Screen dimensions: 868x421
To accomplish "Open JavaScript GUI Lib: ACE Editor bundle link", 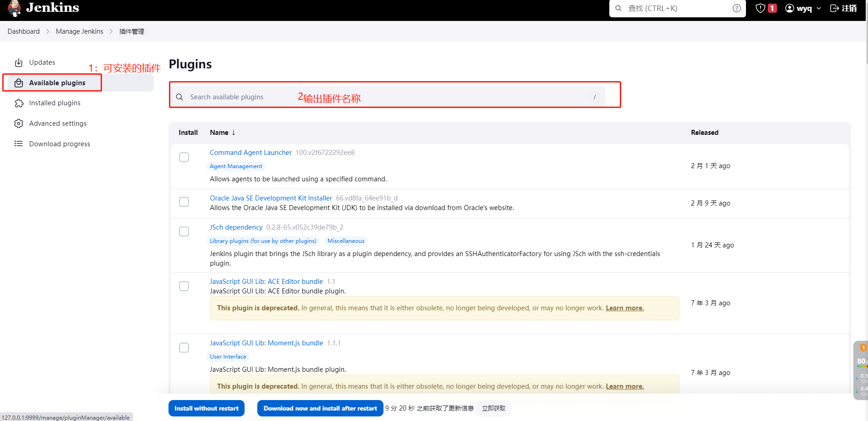I will (266, 282).
